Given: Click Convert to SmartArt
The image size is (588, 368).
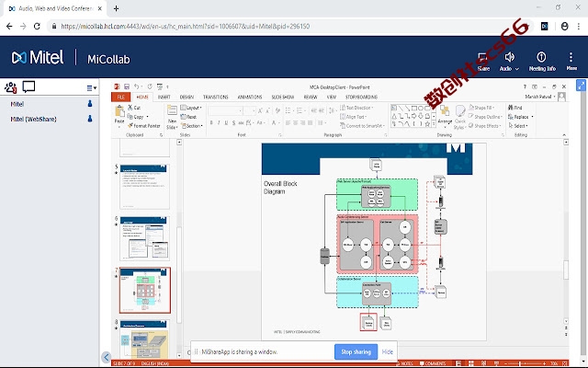Looking at the screenshot, I should tap(362, 126).
